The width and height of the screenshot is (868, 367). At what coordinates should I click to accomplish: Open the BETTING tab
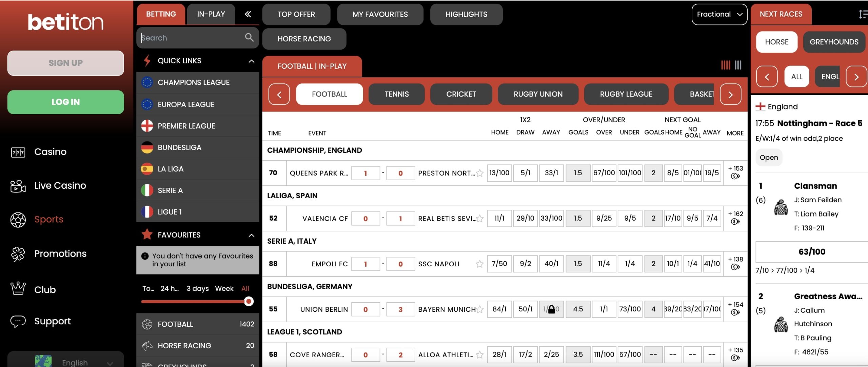[x=161, y=14]
